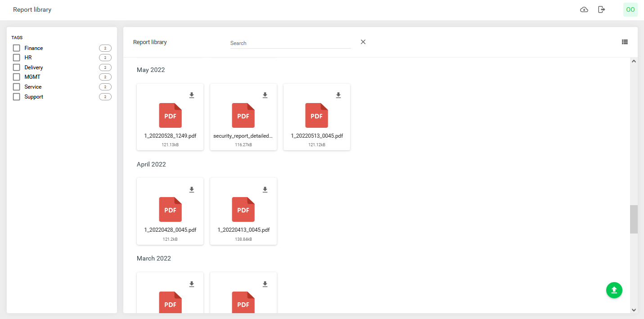Image resolution: width=644 pixels, height=319 pixels.
Task: Download 1_20220513_0045.pdf from May 2022
Action: coord(338,95)
